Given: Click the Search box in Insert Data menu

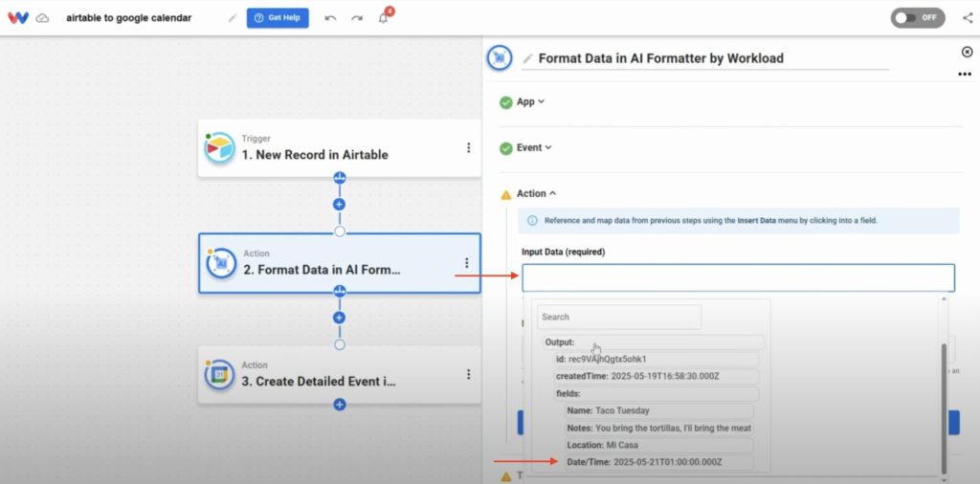Looking at the screenshot, I should pos(619,318).
